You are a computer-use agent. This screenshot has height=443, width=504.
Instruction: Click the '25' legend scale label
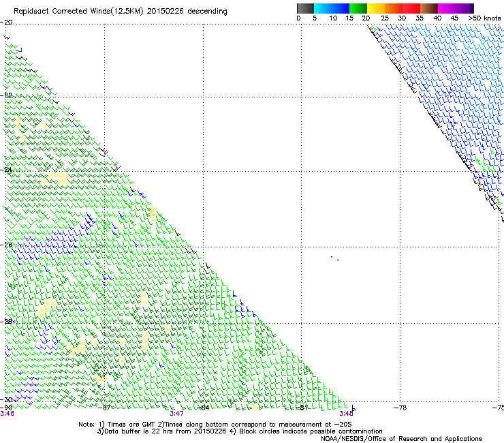coord(385,18)
